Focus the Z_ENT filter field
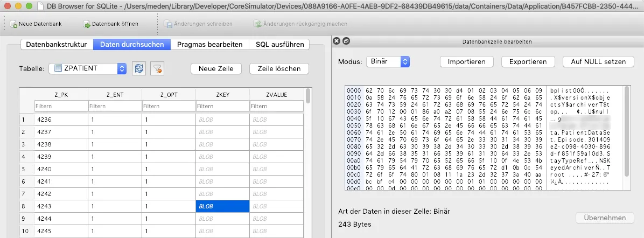This screenshot has width=644, height=238. click(115, 106)
